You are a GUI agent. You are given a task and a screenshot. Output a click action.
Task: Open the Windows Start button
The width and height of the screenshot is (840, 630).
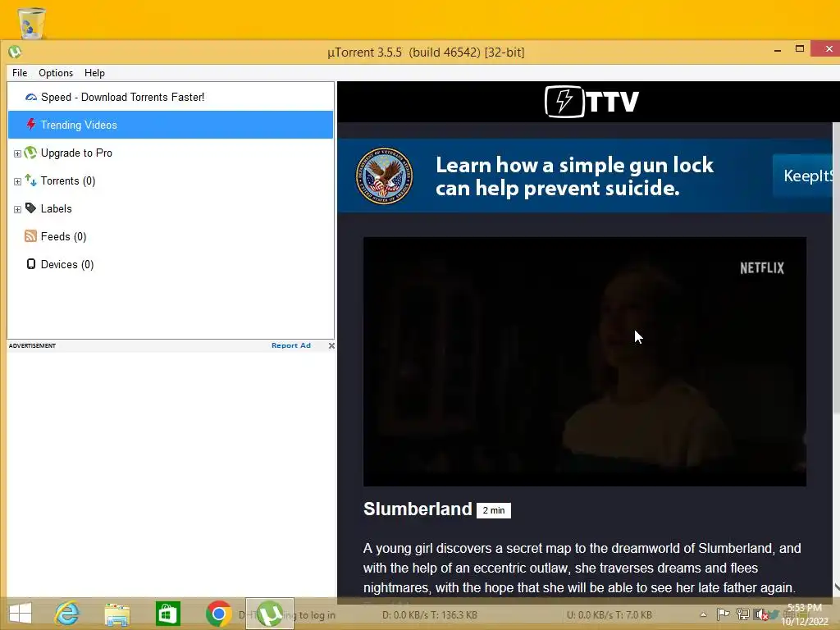[20, 614]
